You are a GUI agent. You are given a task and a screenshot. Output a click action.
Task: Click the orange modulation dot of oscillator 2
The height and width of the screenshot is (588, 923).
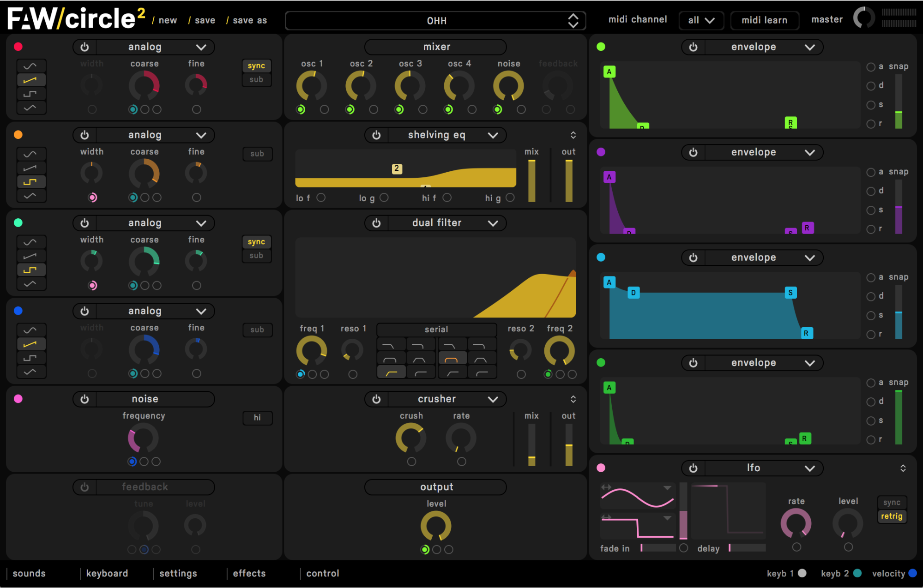[18, 135]
